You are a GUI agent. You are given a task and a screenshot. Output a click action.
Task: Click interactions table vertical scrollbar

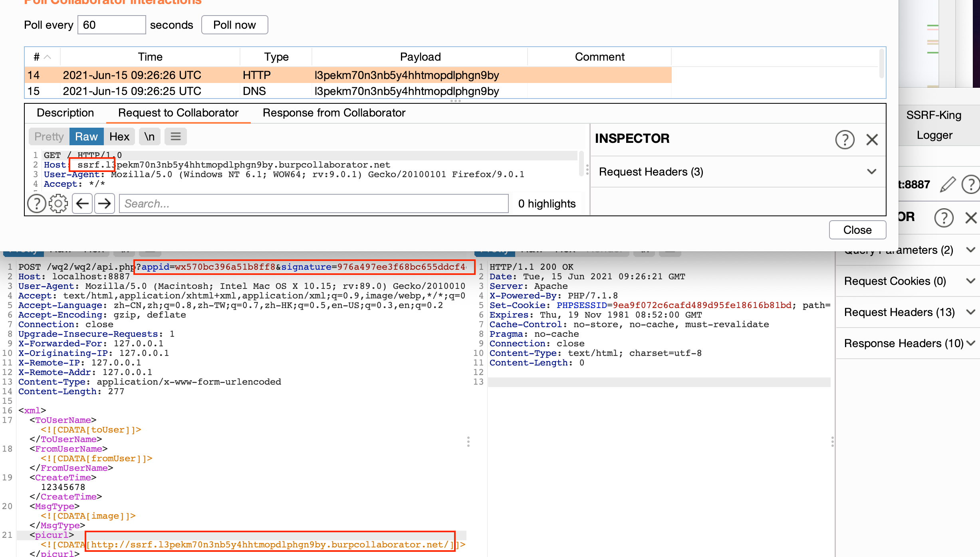(x=881, y=64)
